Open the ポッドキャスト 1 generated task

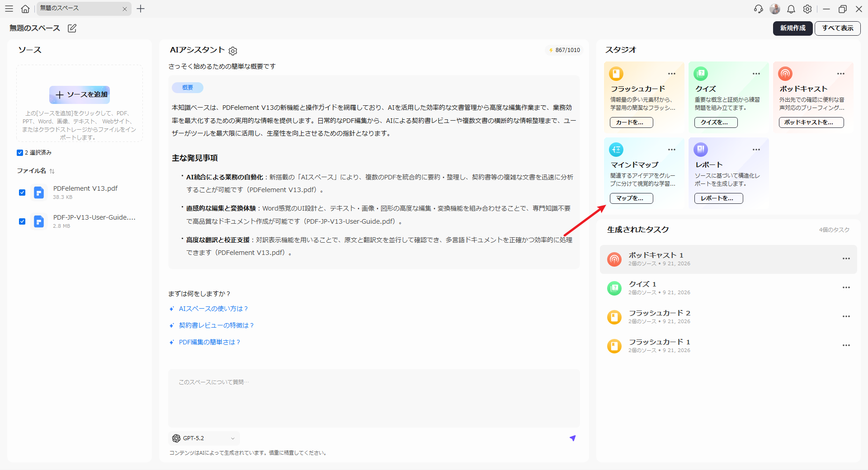[728, 259]
